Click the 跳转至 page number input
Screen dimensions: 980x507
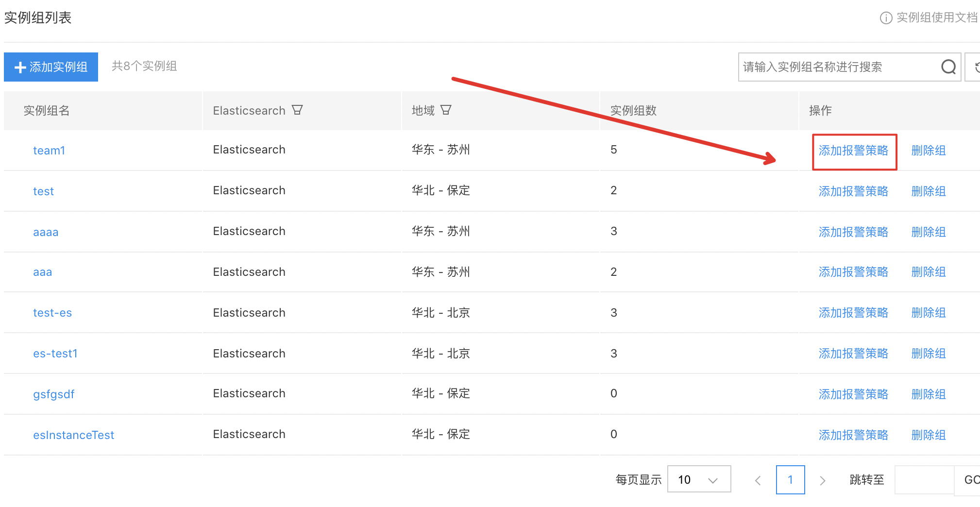[924, 480]
